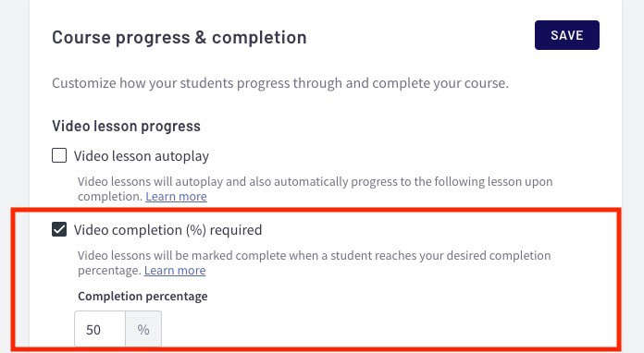Click the gray page margin left of card
The image size is (644, 353).
click(x=15, y=103)
